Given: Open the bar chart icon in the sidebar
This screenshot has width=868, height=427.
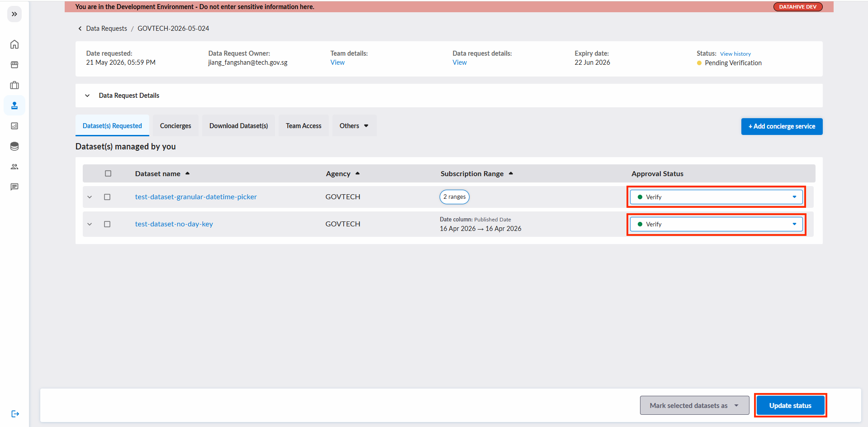Looking at the screenshot, I should pyautogui.click(x=14, y=126).
